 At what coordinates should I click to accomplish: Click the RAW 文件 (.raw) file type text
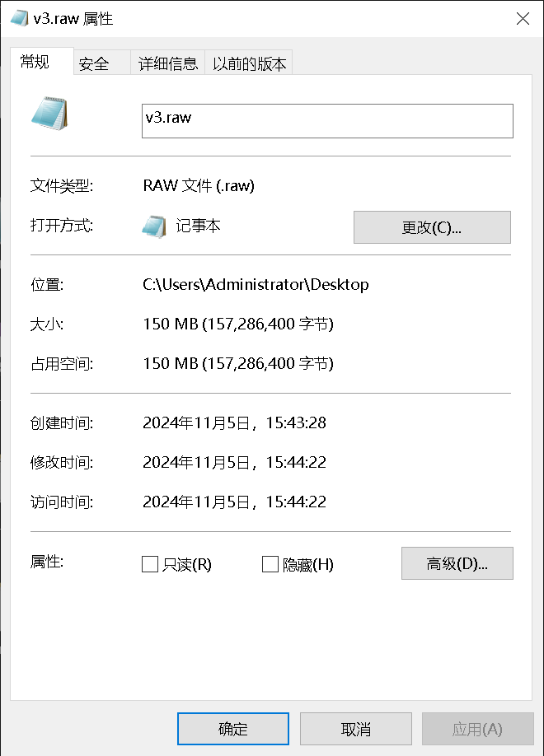(x=199, y=186)
